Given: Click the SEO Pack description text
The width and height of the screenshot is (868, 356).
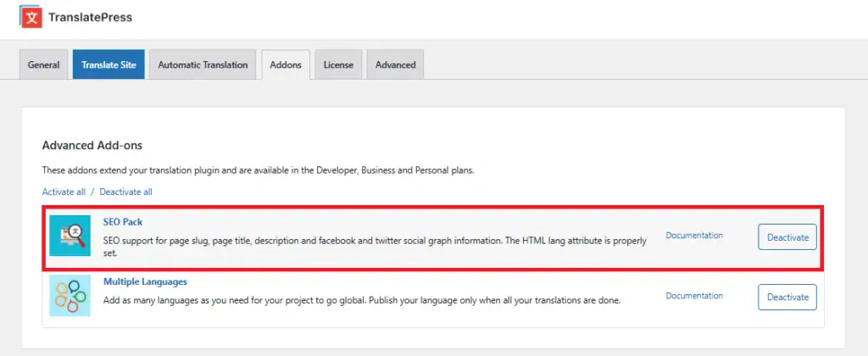Looking at the screenshot, I should [375, 248].
